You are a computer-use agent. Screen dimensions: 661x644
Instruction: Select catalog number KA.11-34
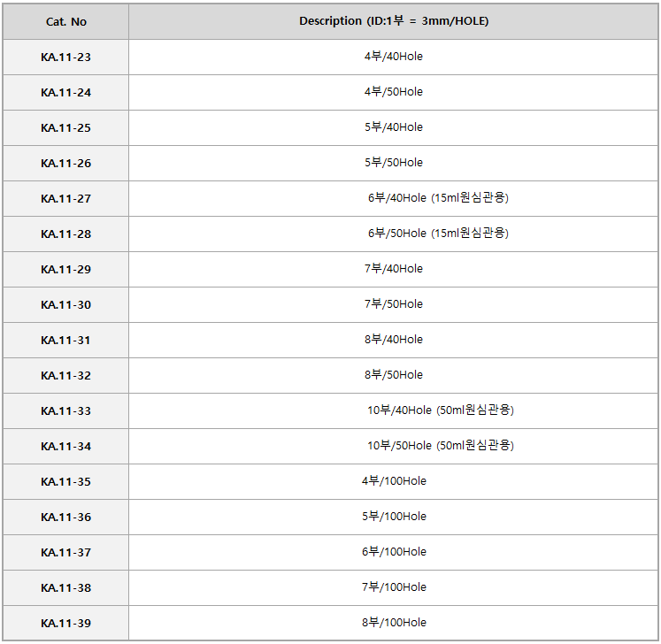click(65, 447)
